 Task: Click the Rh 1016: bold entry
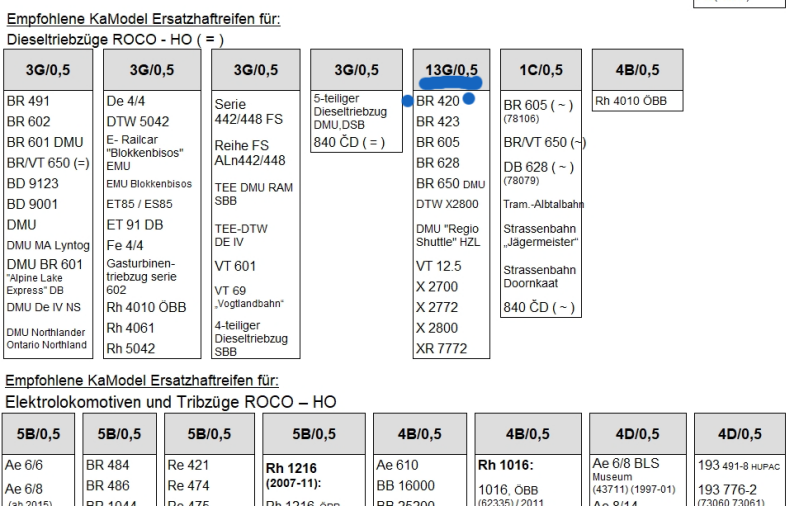pos(505,465)
